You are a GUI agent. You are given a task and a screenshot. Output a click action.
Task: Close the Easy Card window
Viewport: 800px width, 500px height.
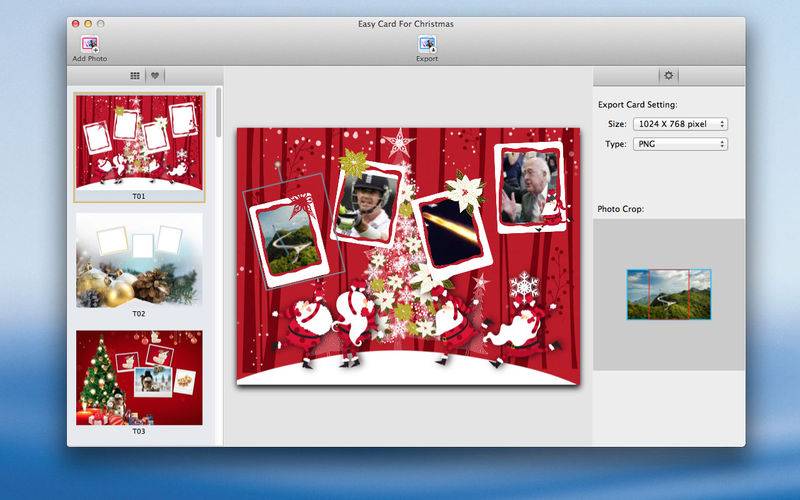[x=76, y=23]
